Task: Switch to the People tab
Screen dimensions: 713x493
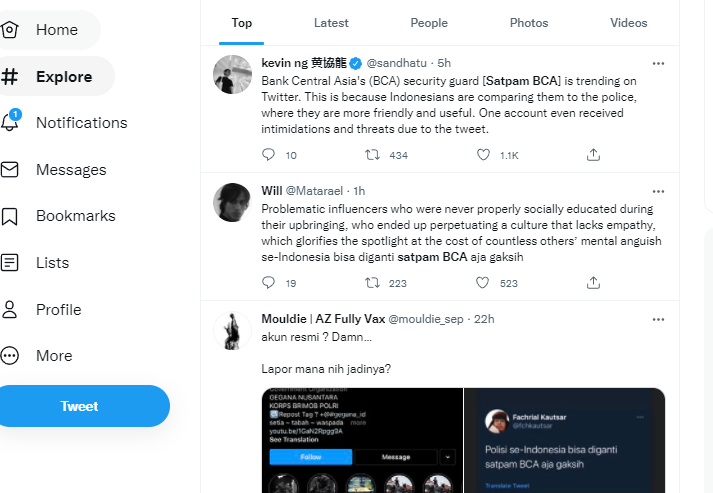Action: 429,23
